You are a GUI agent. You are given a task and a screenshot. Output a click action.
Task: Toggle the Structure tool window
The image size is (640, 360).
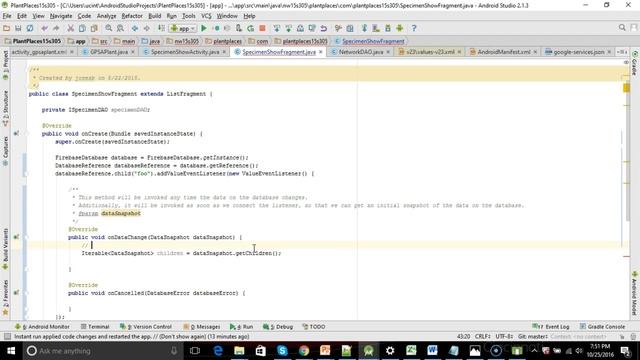pyautogui.click(x=5, y=107)
